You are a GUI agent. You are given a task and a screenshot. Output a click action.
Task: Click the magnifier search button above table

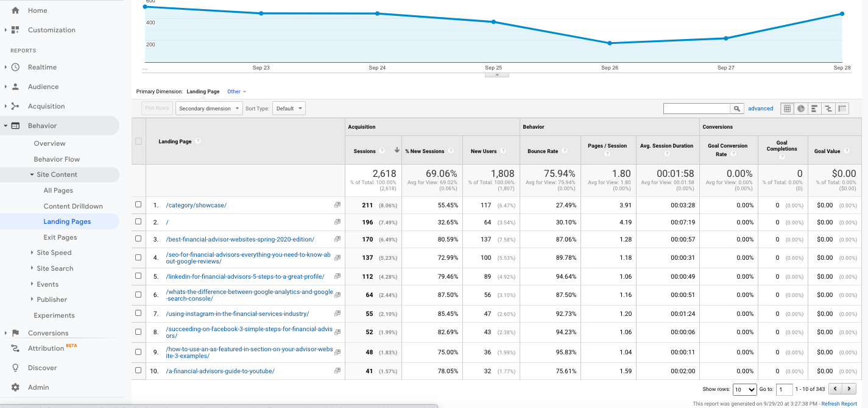tap(737, 109)
